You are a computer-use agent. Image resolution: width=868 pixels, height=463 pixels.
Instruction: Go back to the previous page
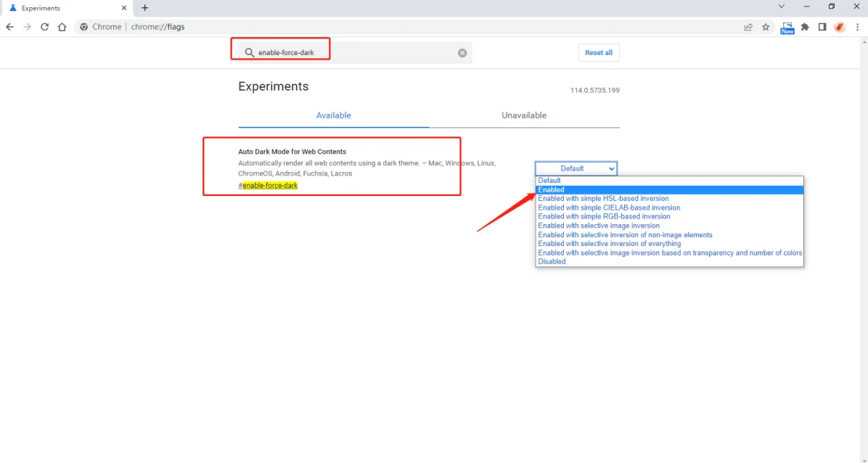[x=10, y=27]
